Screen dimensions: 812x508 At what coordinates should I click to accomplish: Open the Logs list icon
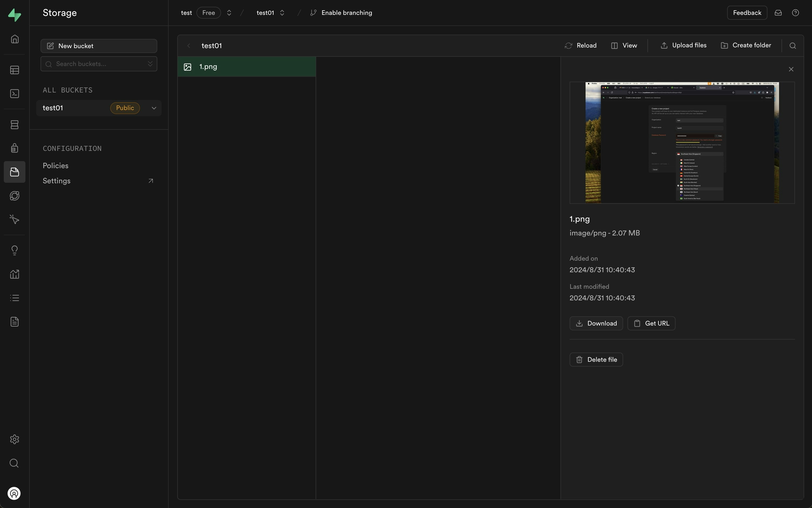(x=14, y=298)
